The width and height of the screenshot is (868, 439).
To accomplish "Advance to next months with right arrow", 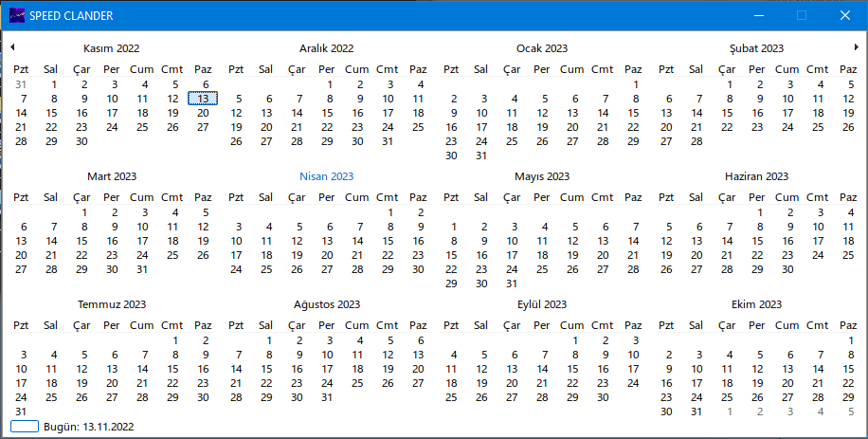I will coord(857,47).
